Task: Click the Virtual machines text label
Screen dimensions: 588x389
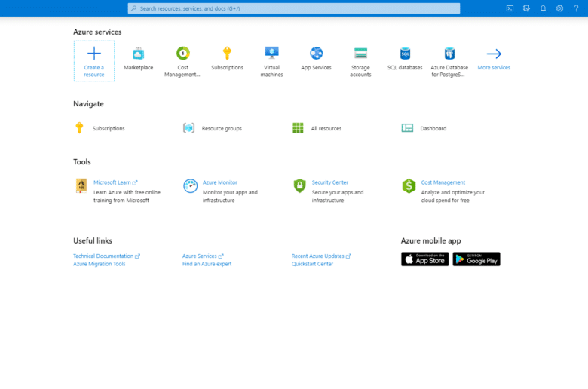Action: tap(271, 71)
